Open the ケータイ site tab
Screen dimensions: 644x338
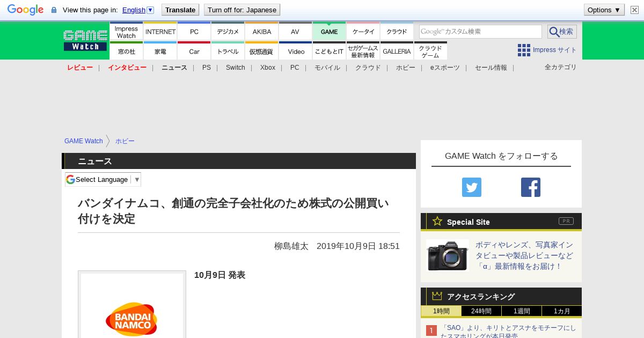(x=363, y=32)
